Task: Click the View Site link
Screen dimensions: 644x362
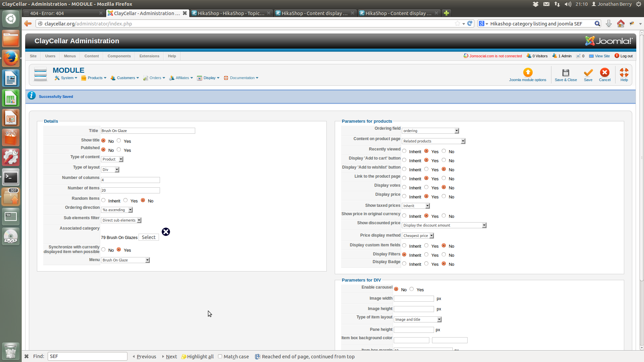Action: (602, 56)
